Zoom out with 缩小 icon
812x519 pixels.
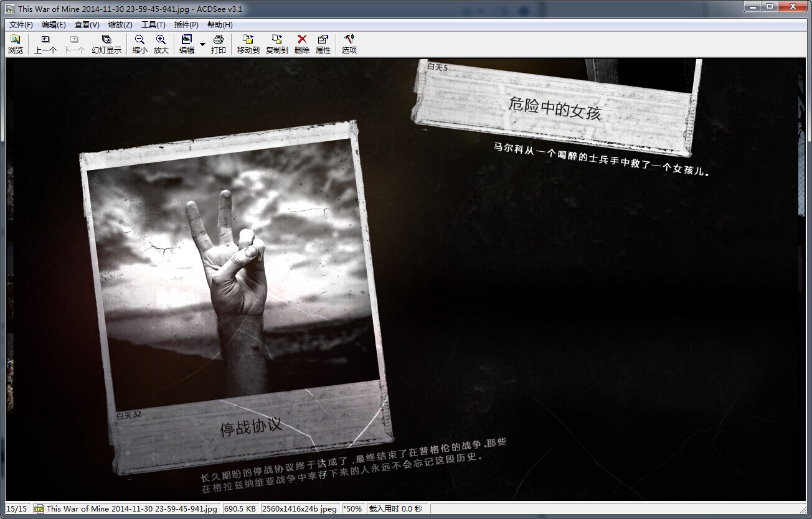[140, 44]
